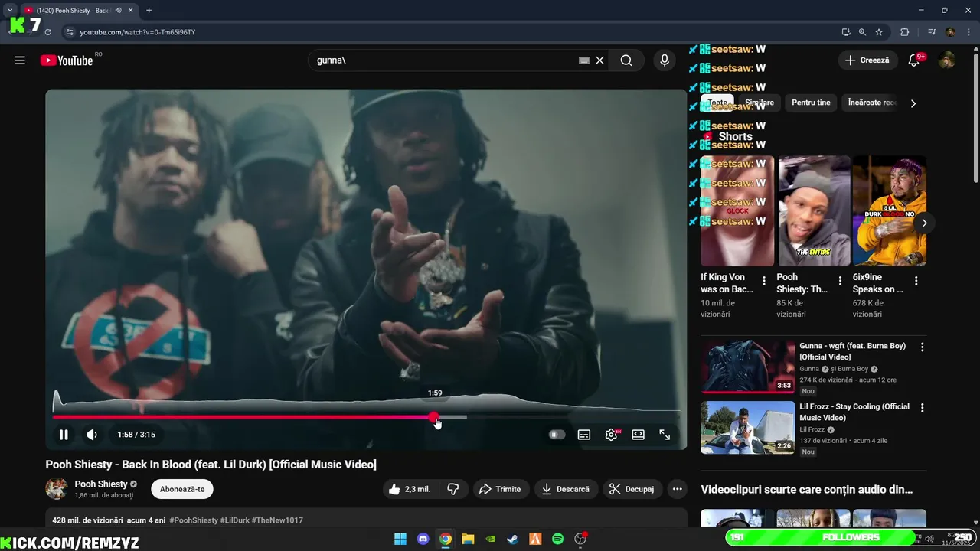Open the Creează menu
This screenshot has height=551, width=980.
pos(868,60)
